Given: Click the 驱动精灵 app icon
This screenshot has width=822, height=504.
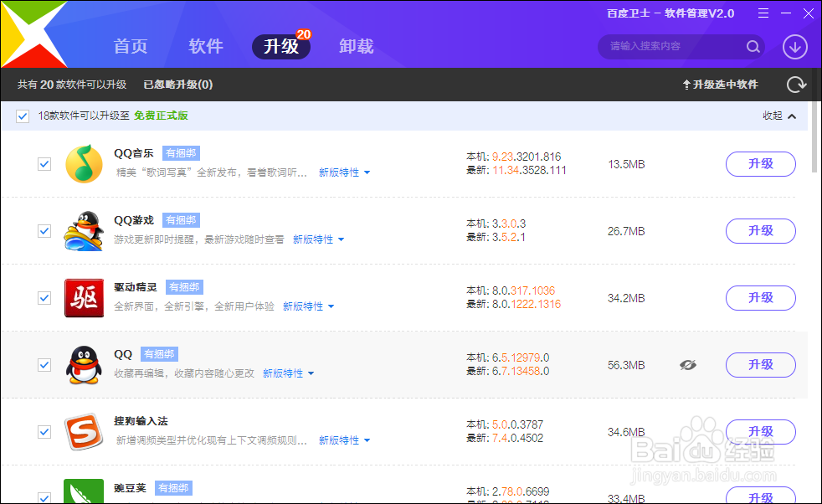Looking at the screenshot, I should 84,298.
